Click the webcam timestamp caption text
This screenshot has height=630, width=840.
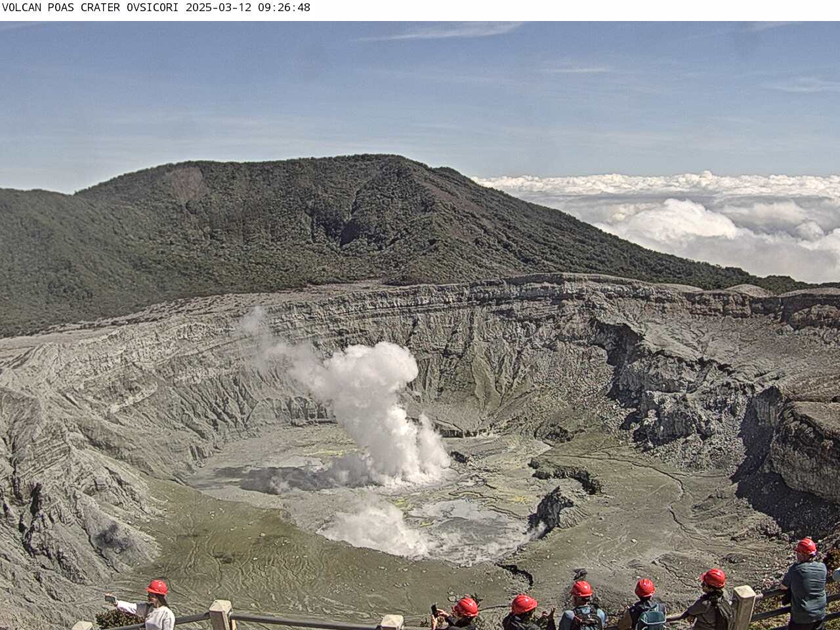pos(156,8)
